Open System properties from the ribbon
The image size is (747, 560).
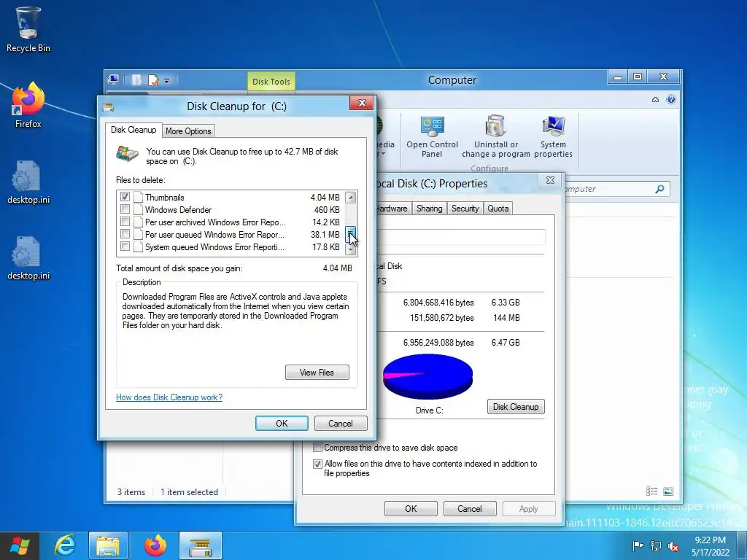[x=553, y=137]
